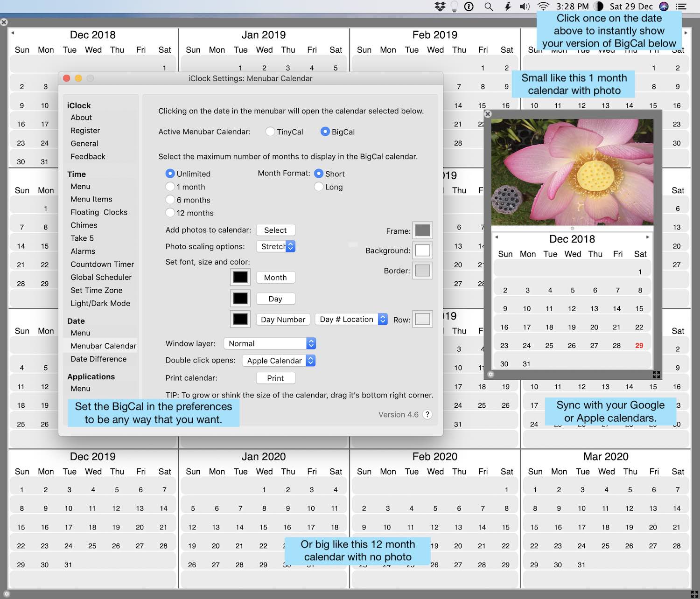Choose the 1 month option
700x599 pixels.
tap(170, 187)
